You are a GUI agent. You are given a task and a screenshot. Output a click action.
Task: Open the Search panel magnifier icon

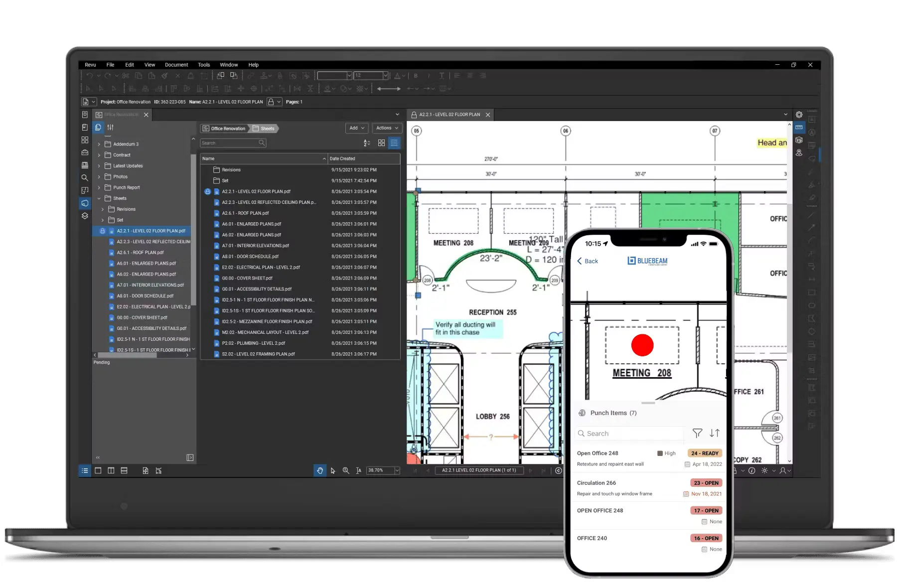[85, 178]
